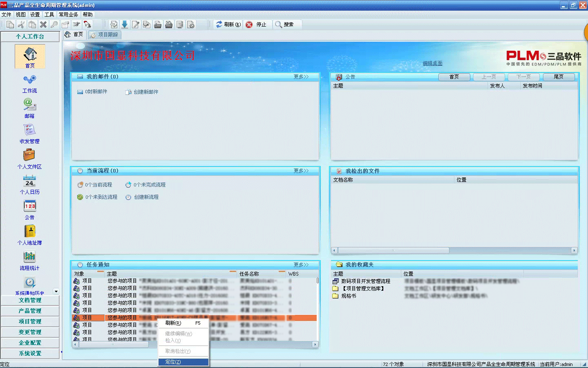Open the 个人日历 calendar icon

(29, 181)
